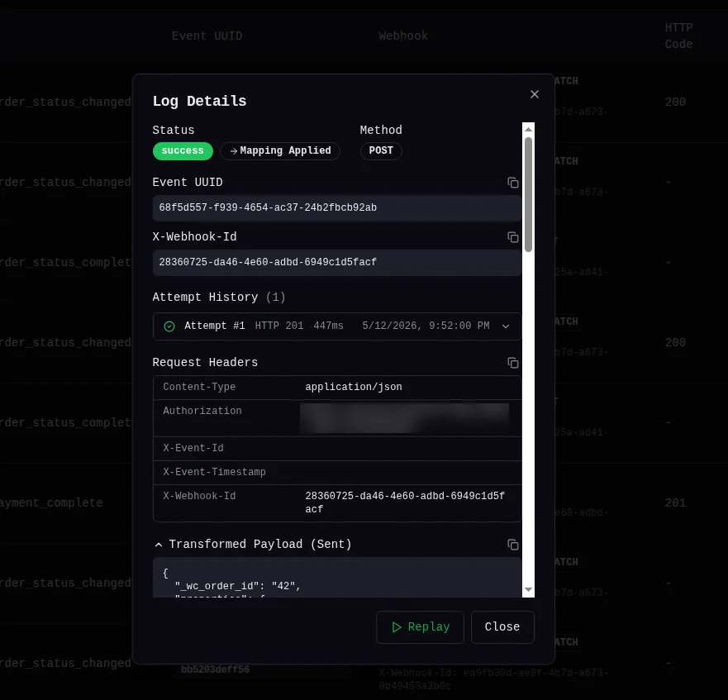The image size is (728, 700).
Task: Click the green check icon on Attempt #1
Action: coord(169,326)
